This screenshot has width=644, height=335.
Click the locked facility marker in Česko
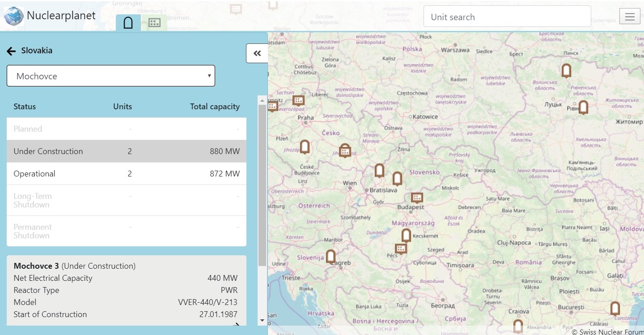(x=345, y=150)
